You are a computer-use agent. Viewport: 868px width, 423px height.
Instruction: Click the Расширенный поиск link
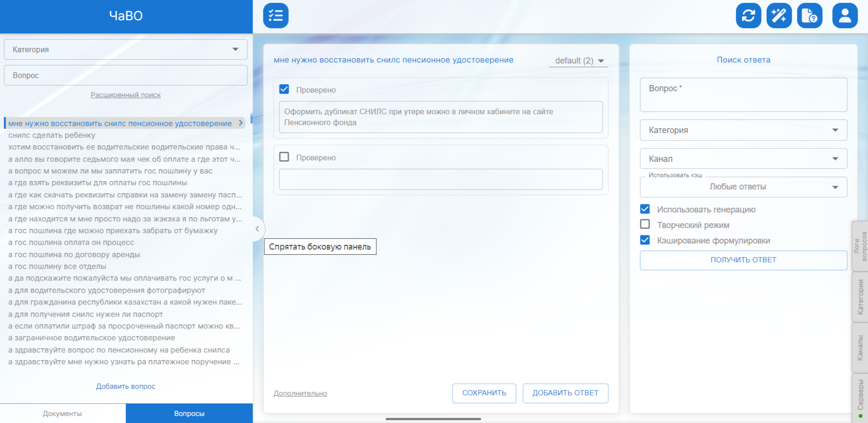click(x=126, y=95)
